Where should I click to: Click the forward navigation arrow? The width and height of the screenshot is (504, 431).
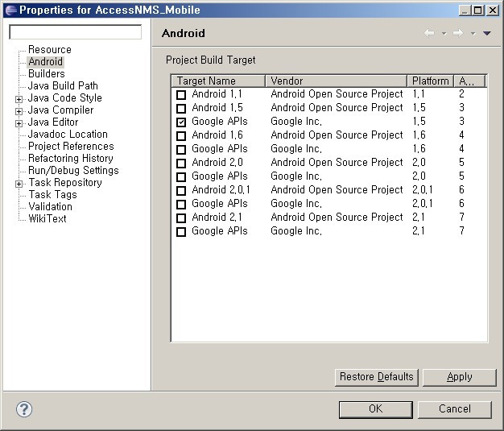(458, 33)
